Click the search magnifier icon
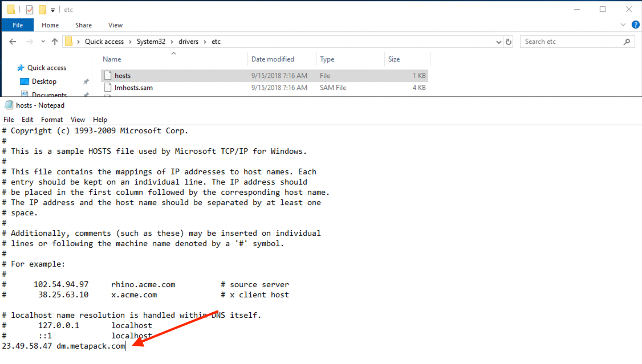 [x=627, y=42]
